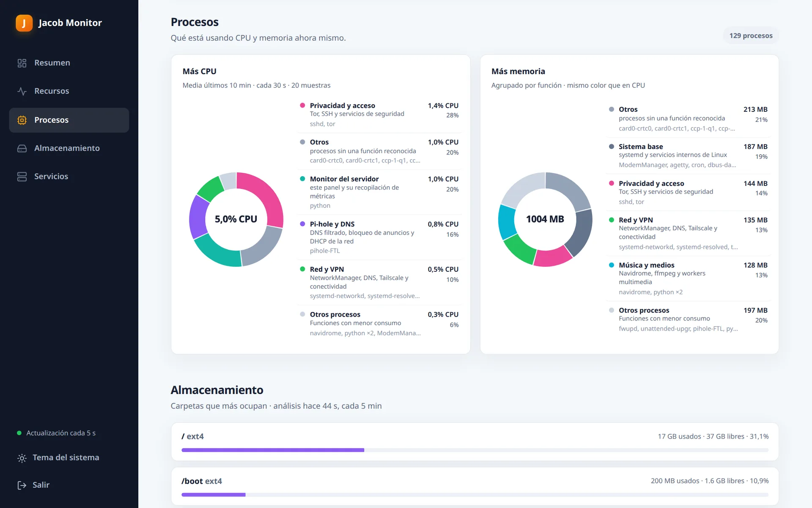Click the 1004 MB memory donut center
This screenshot has width=812, height=508.
click(545, 219)
